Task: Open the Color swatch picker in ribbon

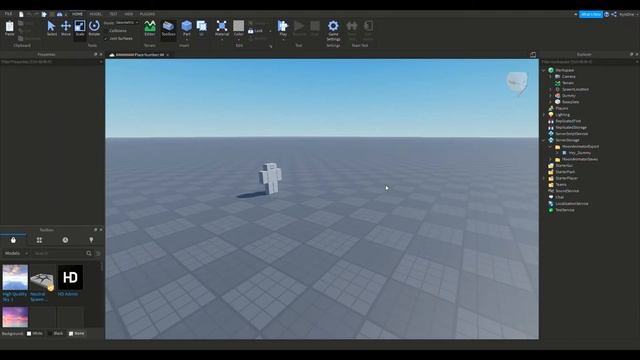Action: [239, 26]
